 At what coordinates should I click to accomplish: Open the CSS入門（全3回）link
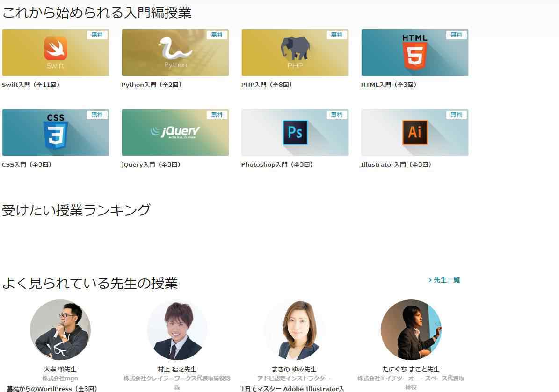pos(27,164)
